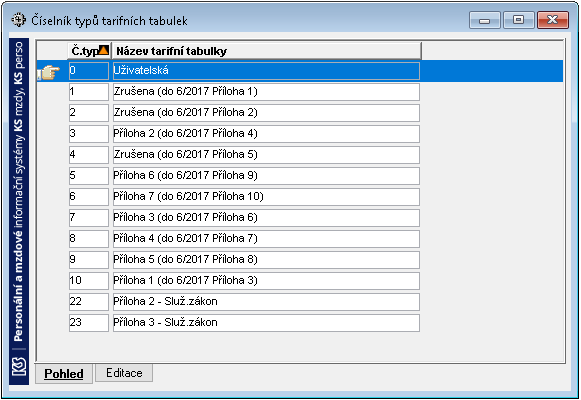Click type number cell 23

pyautogui.click(x=89, y=323)
